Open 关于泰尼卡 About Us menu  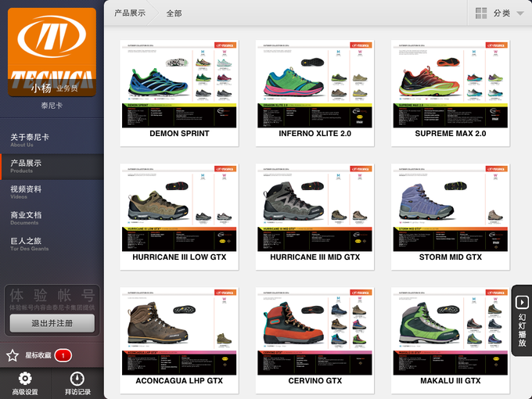(52, 140)
